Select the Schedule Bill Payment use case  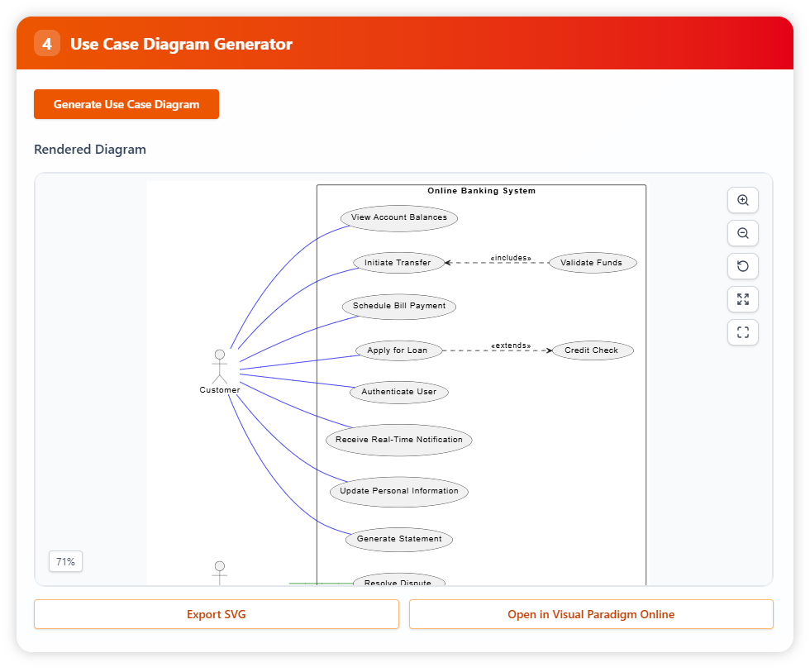398,306
